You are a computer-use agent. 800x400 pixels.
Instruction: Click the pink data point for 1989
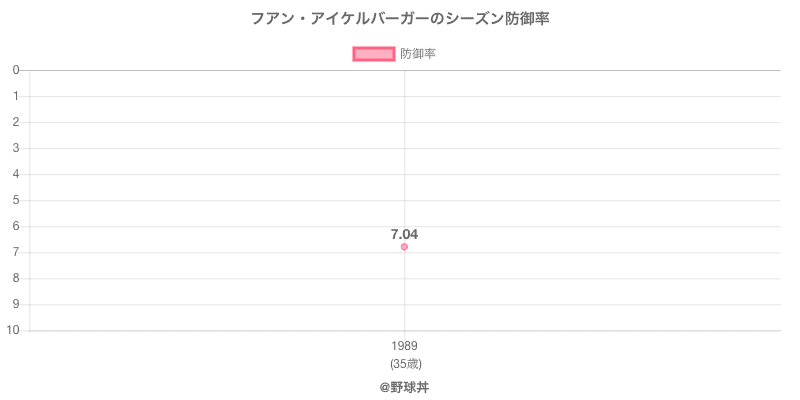pos(404,246)
